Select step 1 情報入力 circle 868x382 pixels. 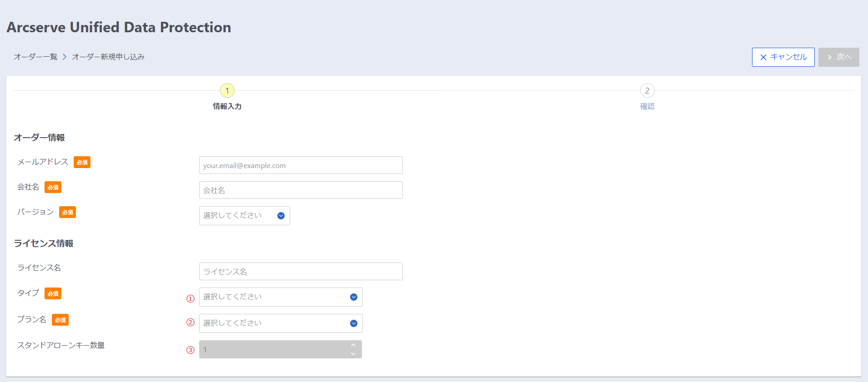point(227,90)
